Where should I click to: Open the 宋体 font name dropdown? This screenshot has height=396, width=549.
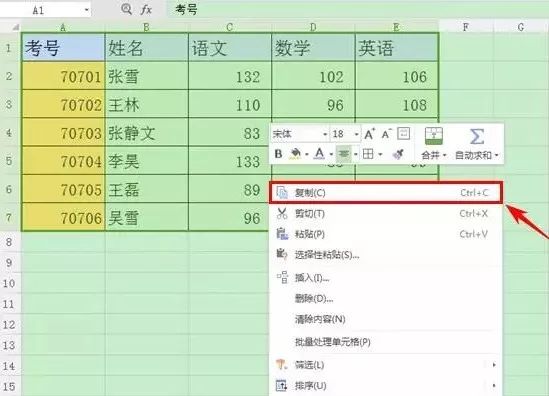325,134
